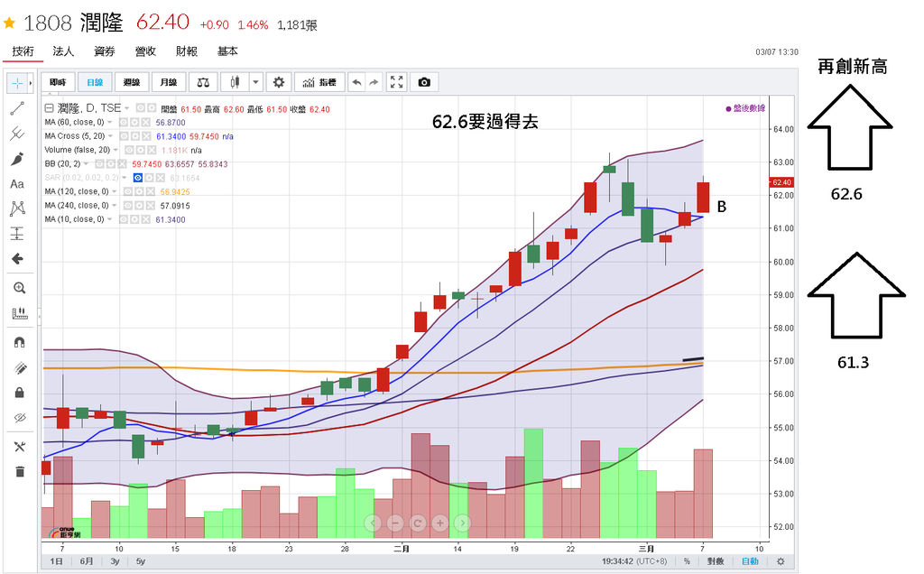This screenshot has width=924, height=574.
Task: Click the compare symbols scale icon
Action: tap(203, 82)
